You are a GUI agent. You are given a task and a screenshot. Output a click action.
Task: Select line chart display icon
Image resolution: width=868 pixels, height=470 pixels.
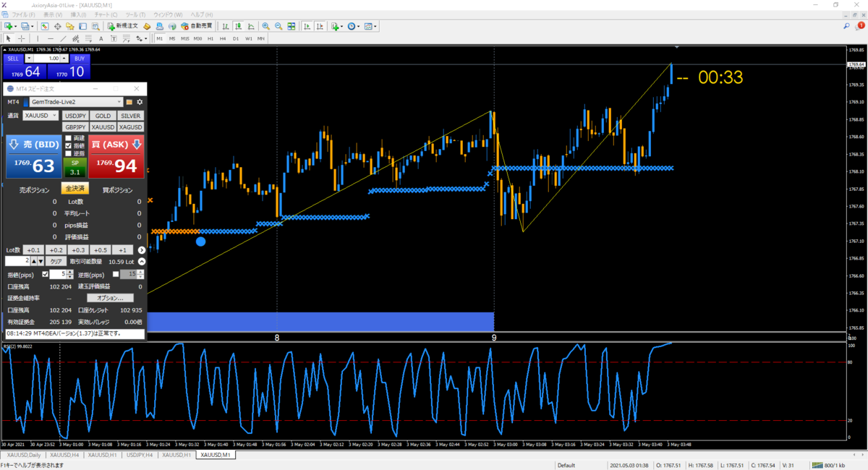[x=251, y=26]
